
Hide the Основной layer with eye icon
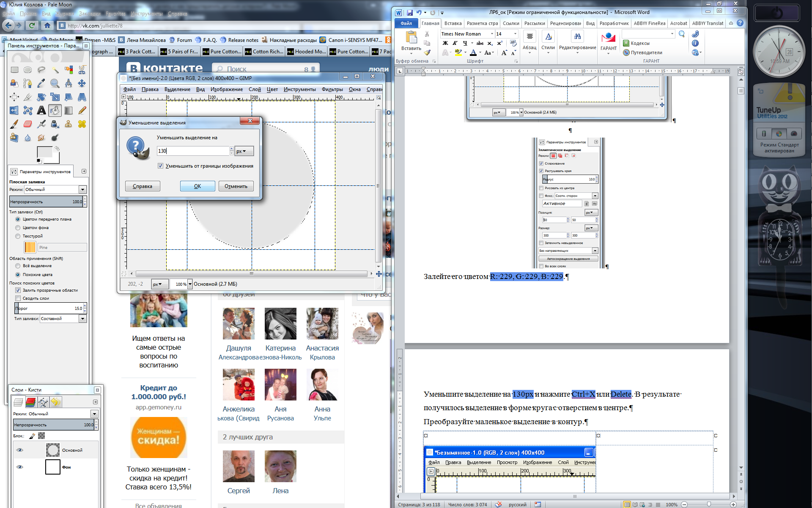click(x=19, y=450)
